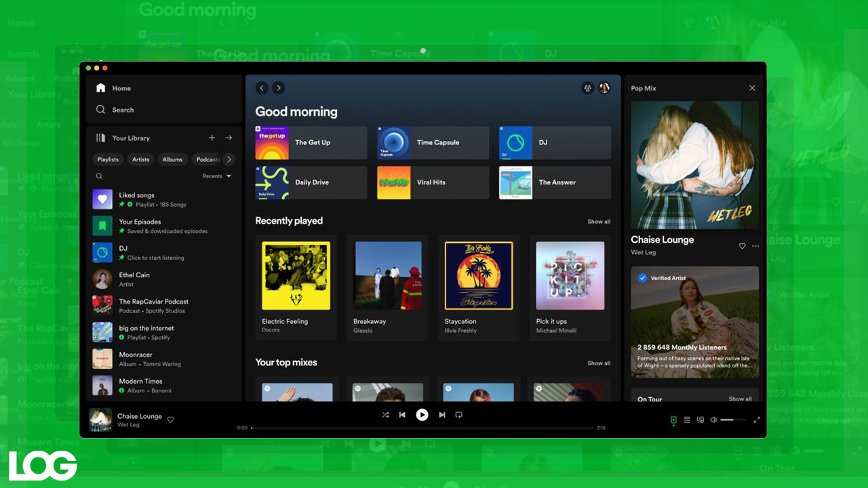This screenshot has height=488, width=868.
Task: Create new playlist with plus icon
Action: point(212,138)
